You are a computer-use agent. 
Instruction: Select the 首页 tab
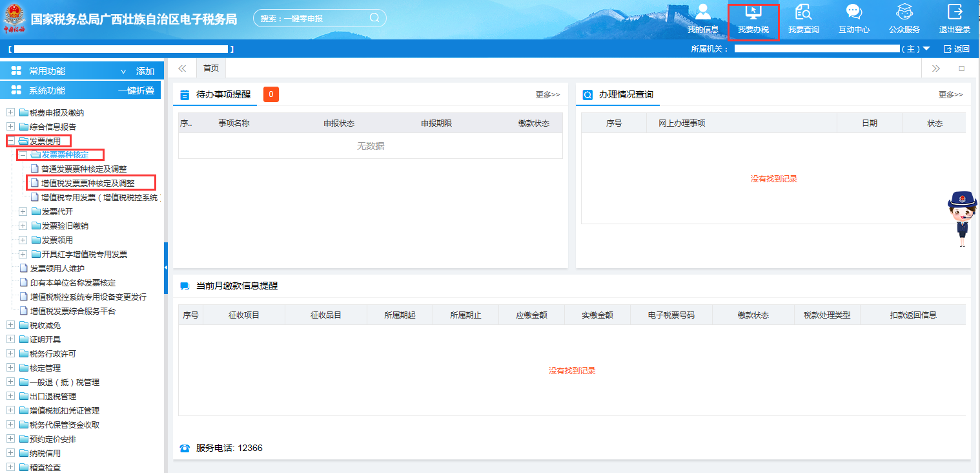211,68
